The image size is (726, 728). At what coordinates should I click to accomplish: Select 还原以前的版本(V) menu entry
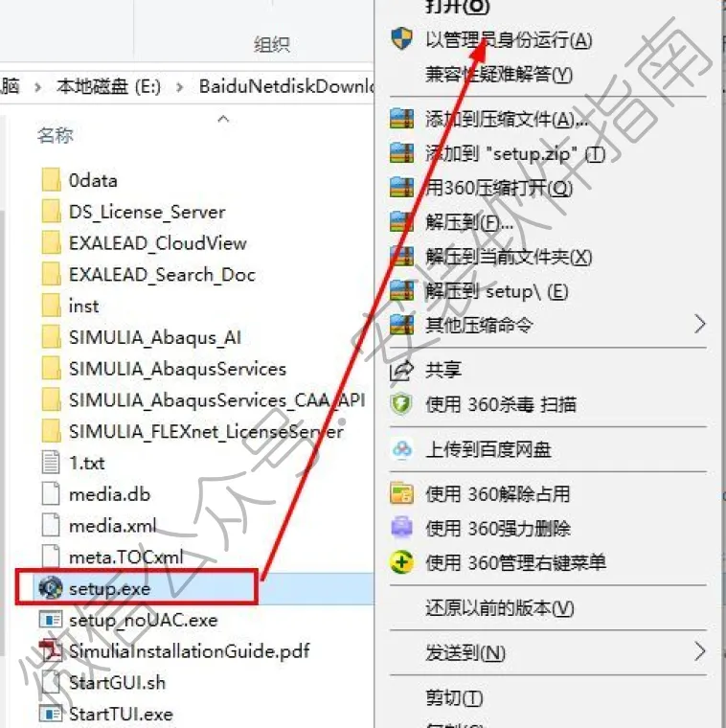click(x=500, y=607)
